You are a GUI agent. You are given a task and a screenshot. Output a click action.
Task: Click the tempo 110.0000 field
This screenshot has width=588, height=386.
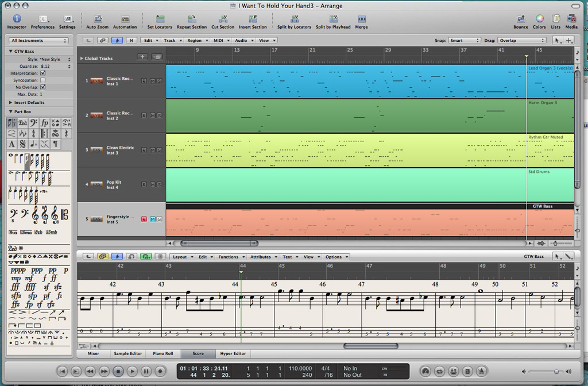[x=300, y=368]
